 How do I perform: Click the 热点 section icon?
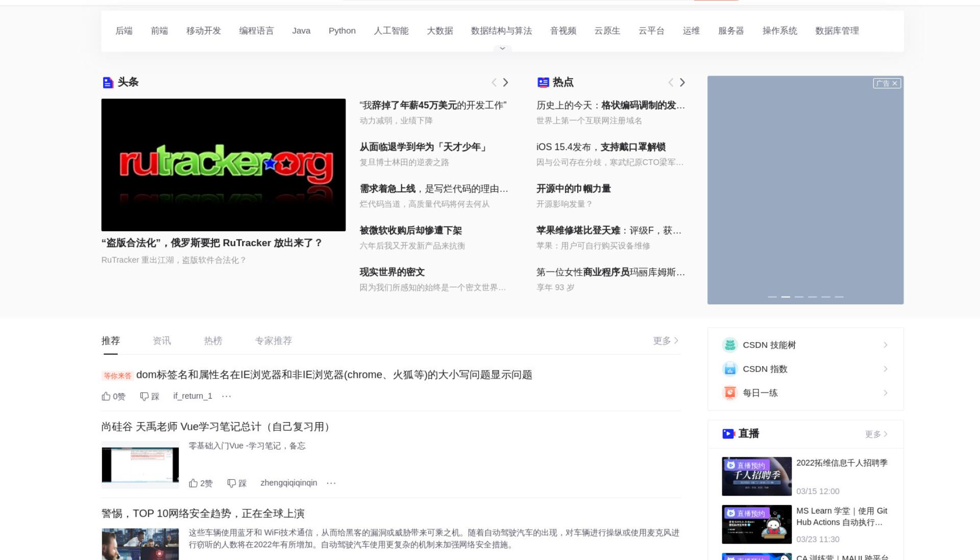[x=543, y=82]
